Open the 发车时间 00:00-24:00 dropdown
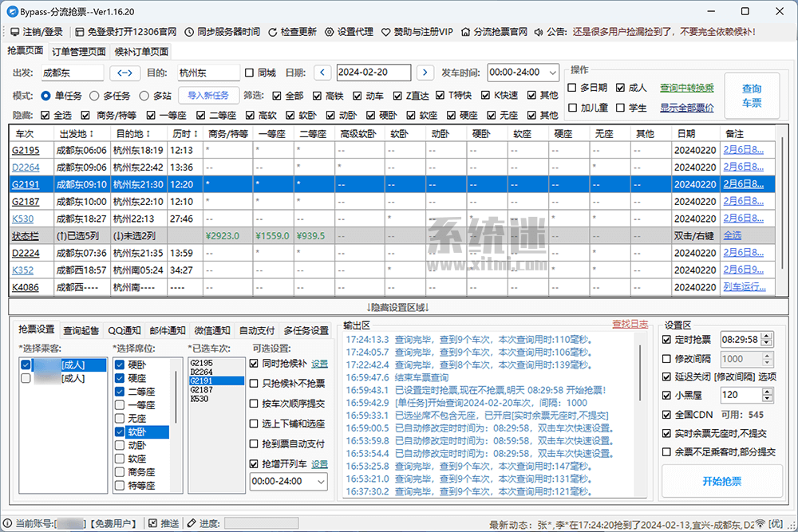Image resolution: width=798 pixels, height=532 pixels. [x=523, y=73]
